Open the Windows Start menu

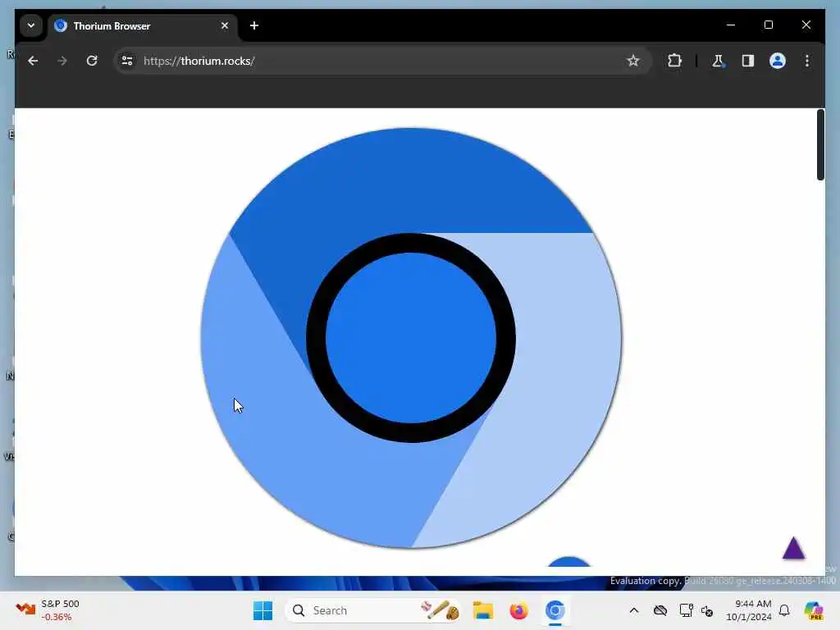pyautogui.click(x=262, y=610)
